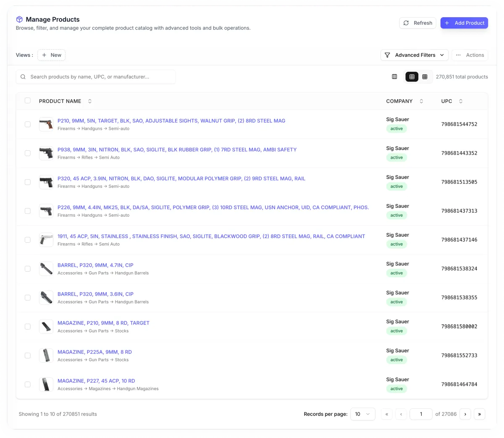Check the P210 9MM row checkbox
This screenshot has height=438, width=504.
(28, 124)
